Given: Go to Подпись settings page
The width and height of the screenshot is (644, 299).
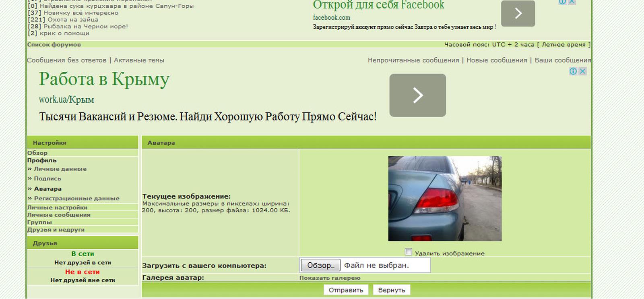Looking at the screenshot, I should [47, 179].
